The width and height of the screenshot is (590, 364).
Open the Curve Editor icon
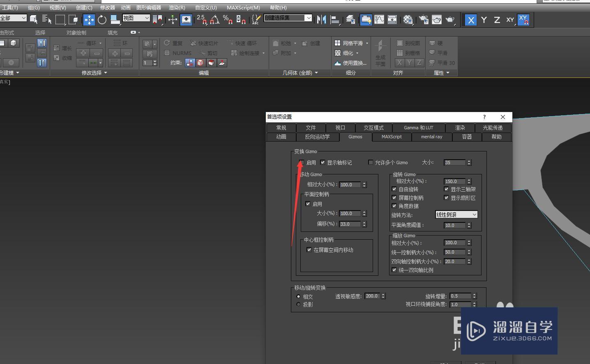click(379, 20)
